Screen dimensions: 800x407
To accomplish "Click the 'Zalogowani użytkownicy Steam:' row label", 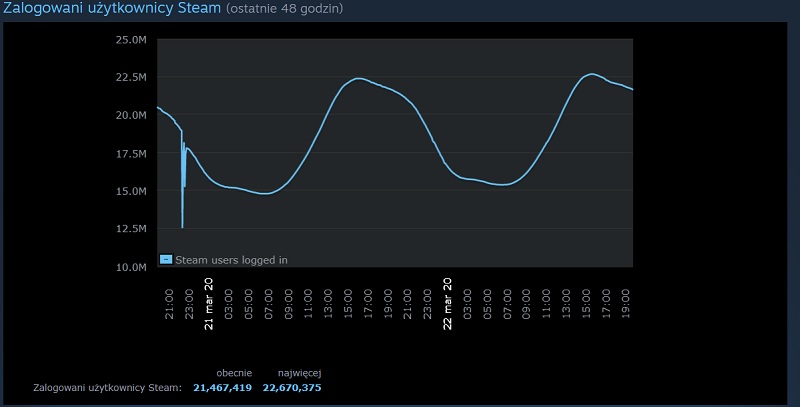I will pyautogui.click(x=107, y=388).
